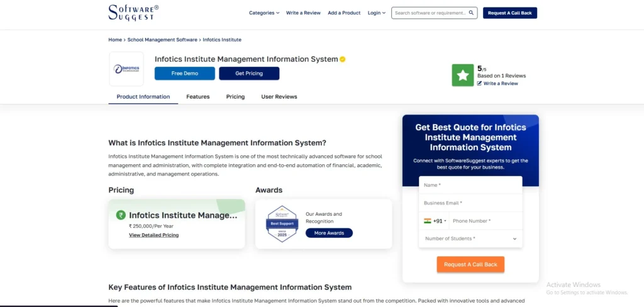Click the Free Demo button
The height and width of the screenshot is (307, 644).
[185, 74]
